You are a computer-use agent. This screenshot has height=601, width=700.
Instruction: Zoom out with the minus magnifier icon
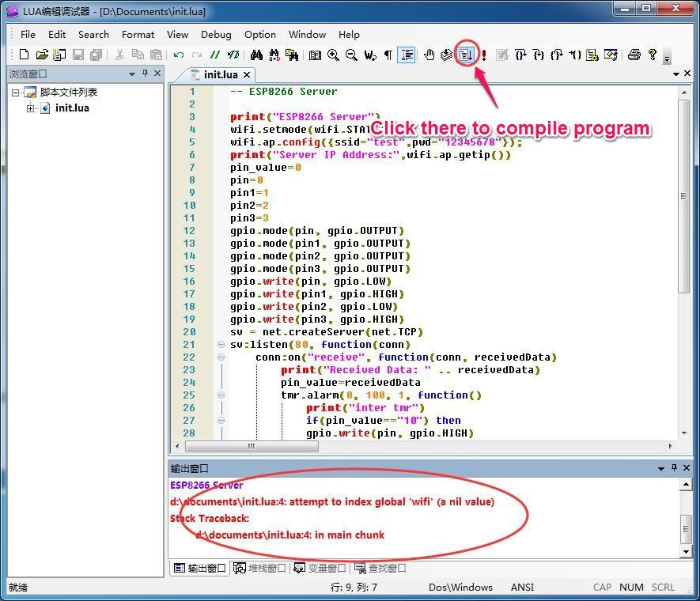[x=351, y=55]
